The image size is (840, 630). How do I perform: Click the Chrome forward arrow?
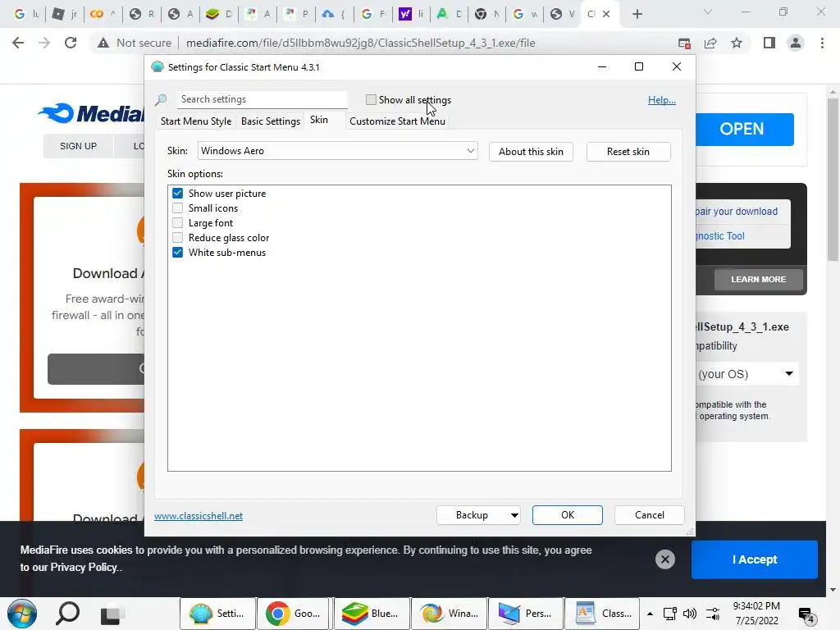44,43
